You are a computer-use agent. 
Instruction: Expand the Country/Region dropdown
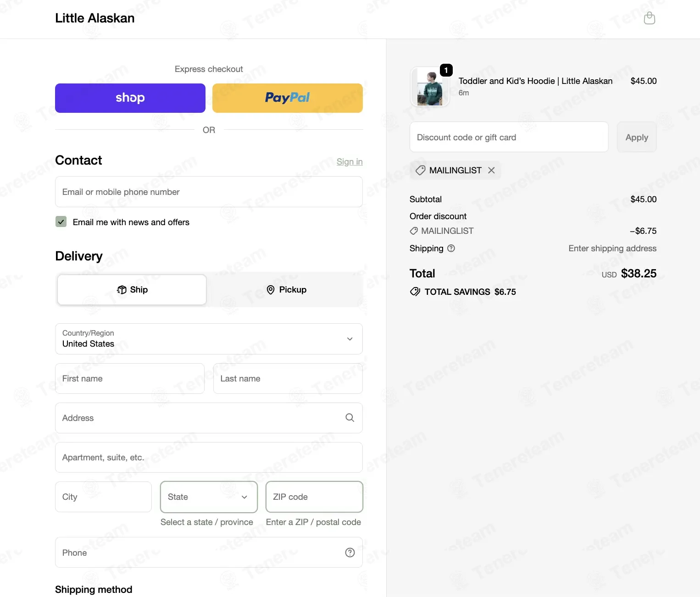click(x=209, y=339)
